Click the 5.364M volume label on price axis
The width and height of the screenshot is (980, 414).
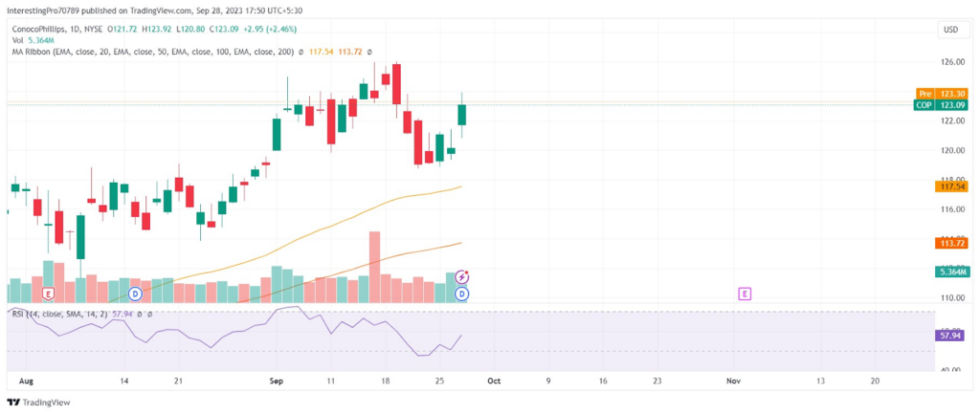click(x=951, y=272)
